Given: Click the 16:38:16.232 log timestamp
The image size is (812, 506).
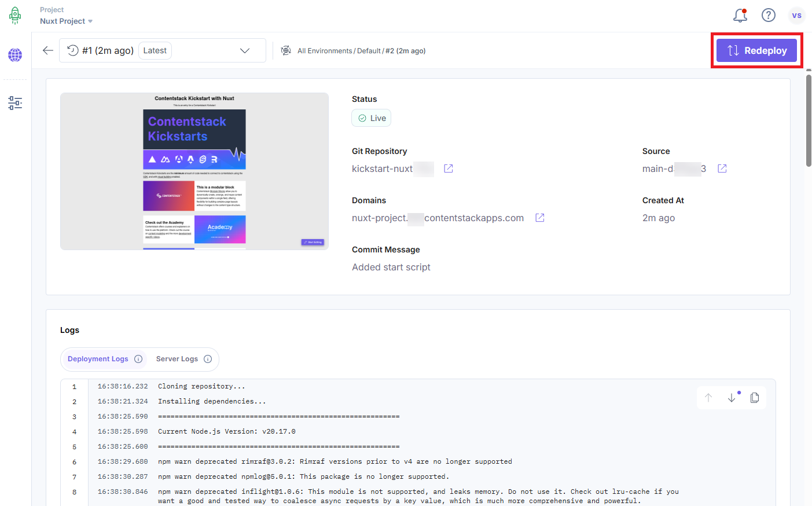Looking at the screenshot, I should [123, 386].
